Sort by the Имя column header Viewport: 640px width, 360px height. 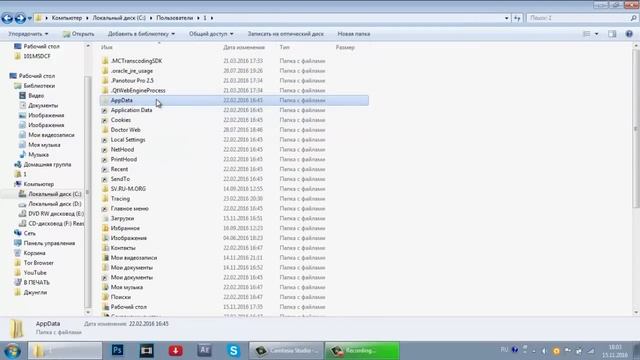[x=107, y=47]
